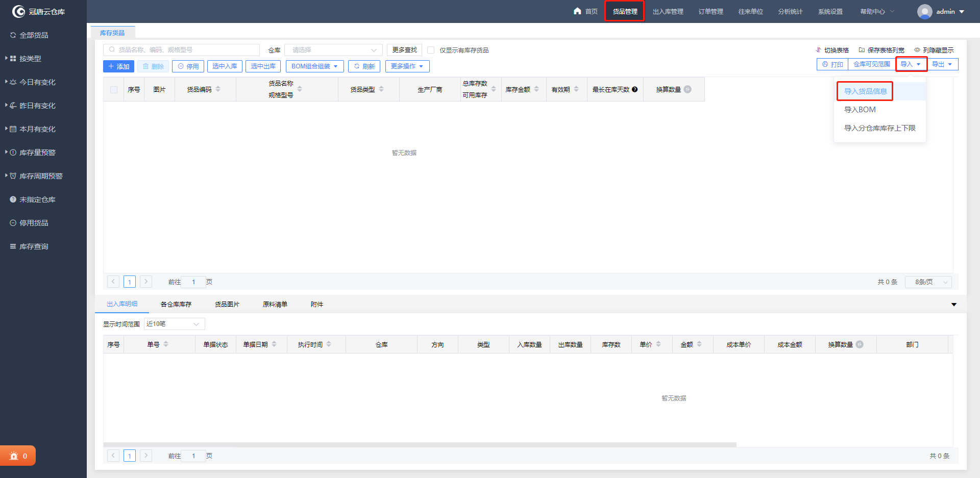Click the info icon next to upper 换算数量
Screen dimensions: 980x478
click(x=688, y=89)
